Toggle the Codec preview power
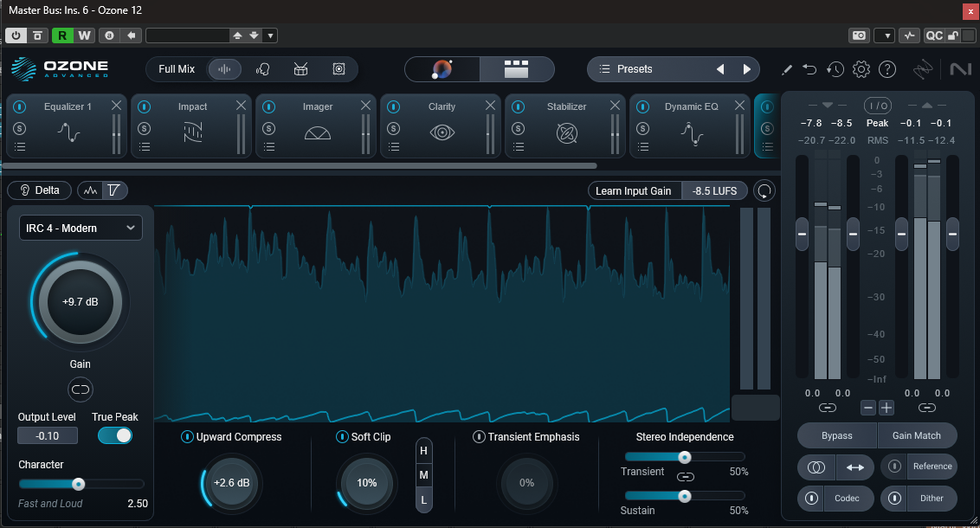Screen dimensions: 980x528 (811, 498)
